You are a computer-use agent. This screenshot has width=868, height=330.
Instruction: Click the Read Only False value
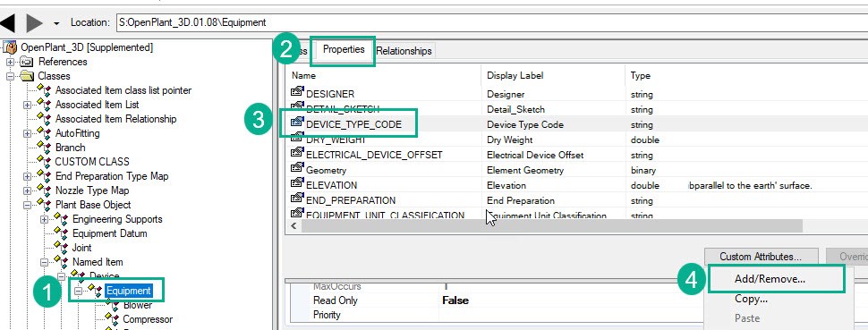(455, 300)
